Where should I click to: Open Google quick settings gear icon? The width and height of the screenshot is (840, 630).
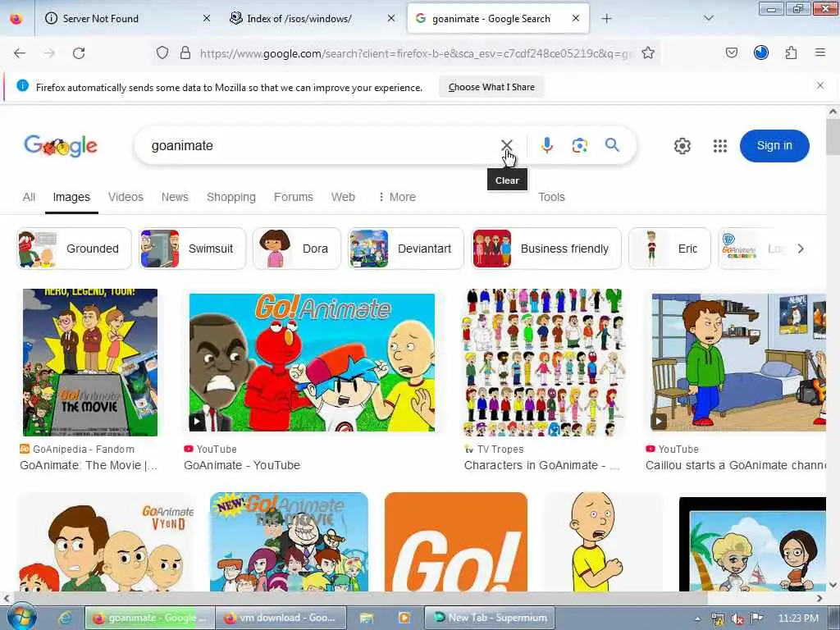682,146
